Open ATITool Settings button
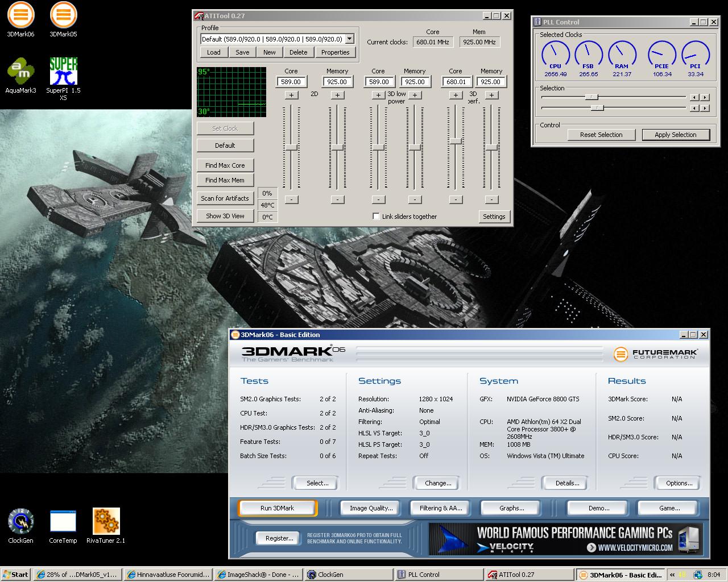 pyautogui.click(x=494, y=217)
